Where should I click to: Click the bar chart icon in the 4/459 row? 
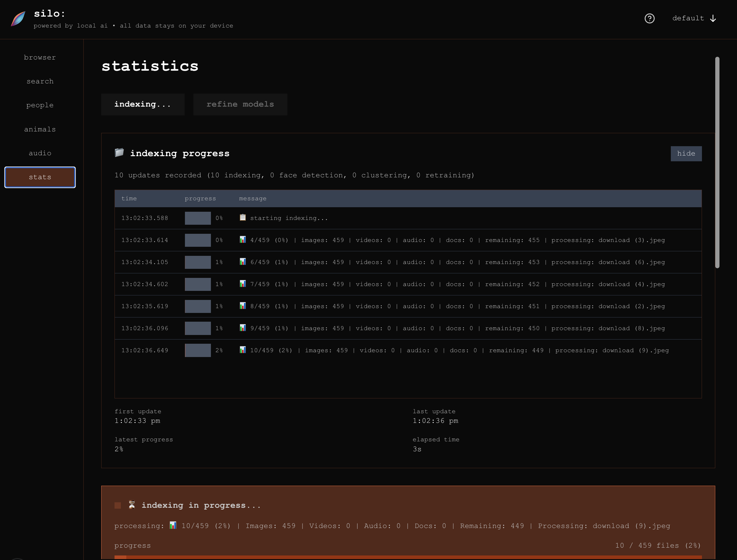243,240
